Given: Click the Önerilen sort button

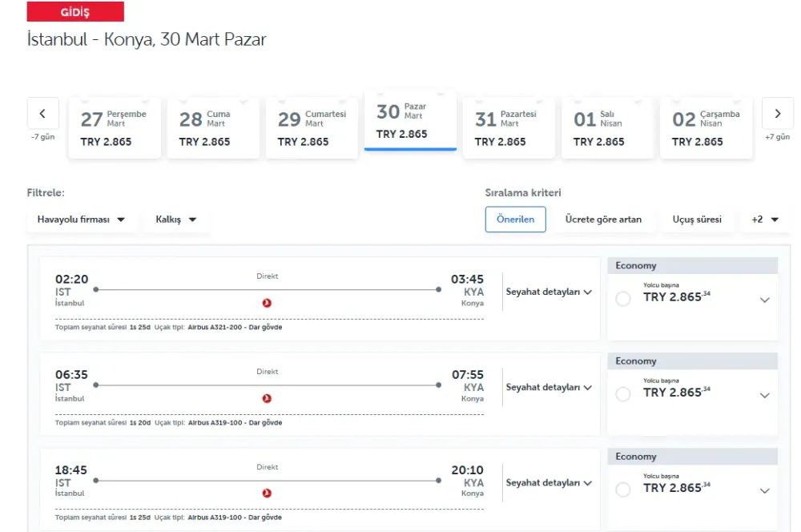Looking at the screenshot, I should coord(515,220).
